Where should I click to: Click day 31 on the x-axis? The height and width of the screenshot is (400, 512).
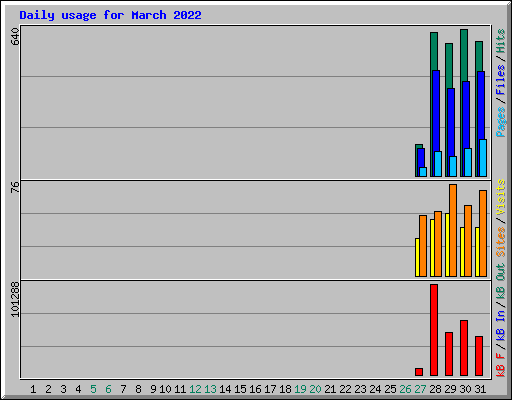coord(480,389)
